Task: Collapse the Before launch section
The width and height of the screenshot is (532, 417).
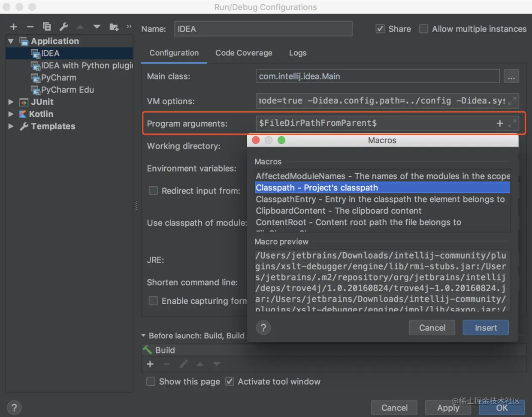Action: (143, 335)
